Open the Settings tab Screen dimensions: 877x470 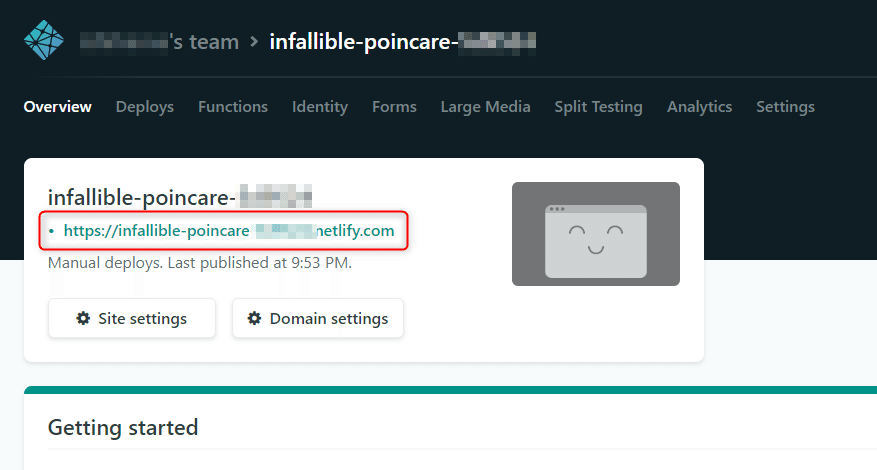(x=785, y=107)
